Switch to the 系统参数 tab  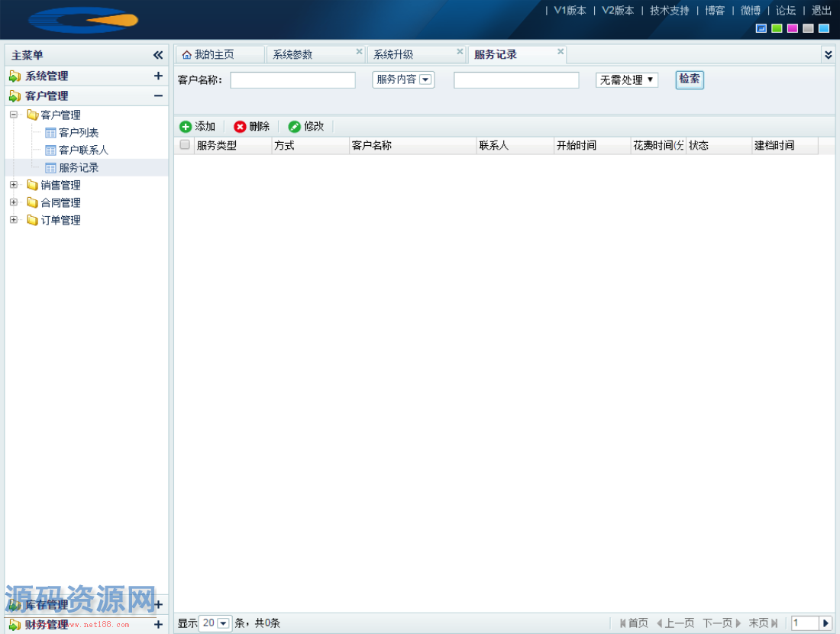click(294, 54)
